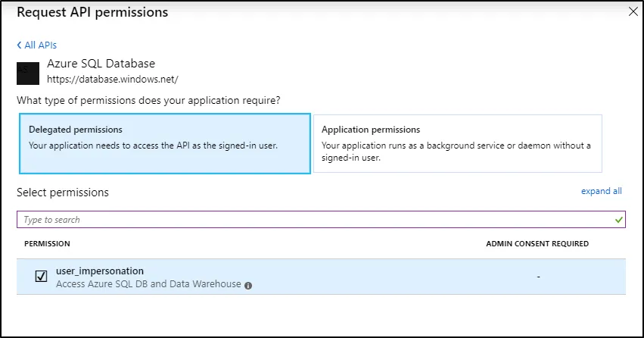Uncheck the user_impersonation checkbox
644x338 pixels.
click(42, 277)
